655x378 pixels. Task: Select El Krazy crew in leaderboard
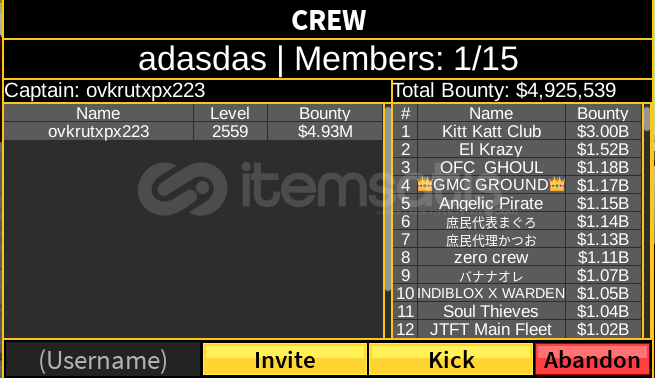click(517, 150)
